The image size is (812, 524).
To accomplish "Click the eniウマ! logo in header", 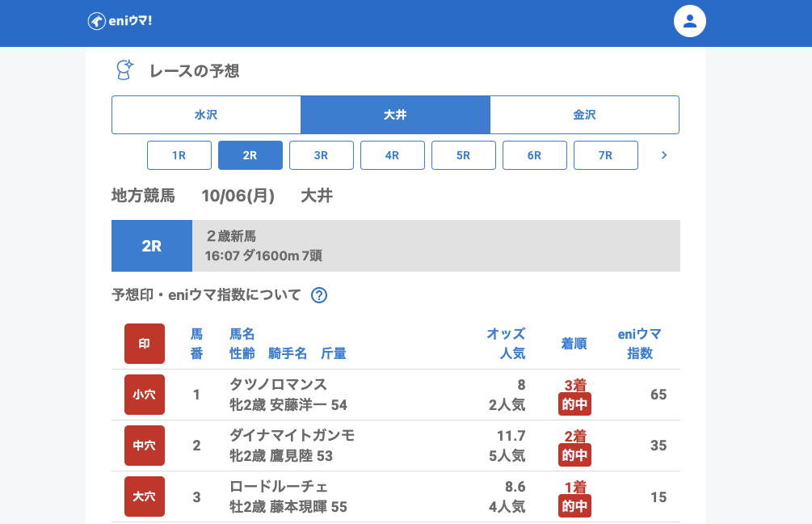I will tap(120, 21).
